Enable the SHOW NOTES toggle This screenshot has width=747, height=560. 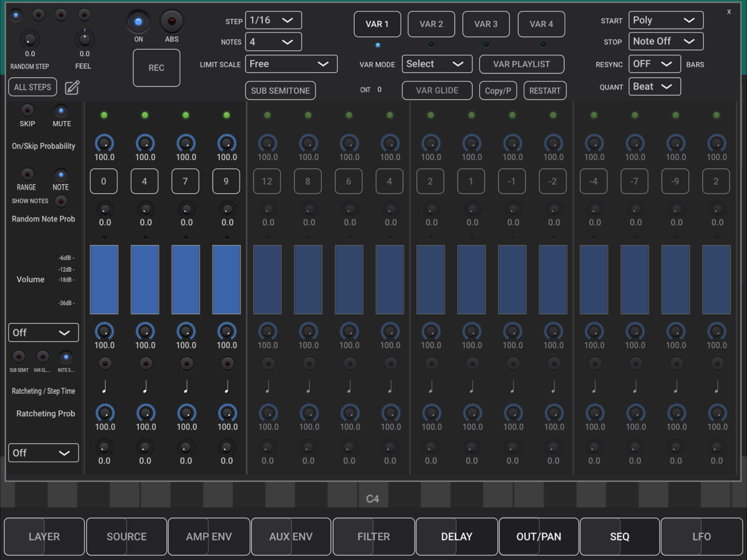coord(61,201)
